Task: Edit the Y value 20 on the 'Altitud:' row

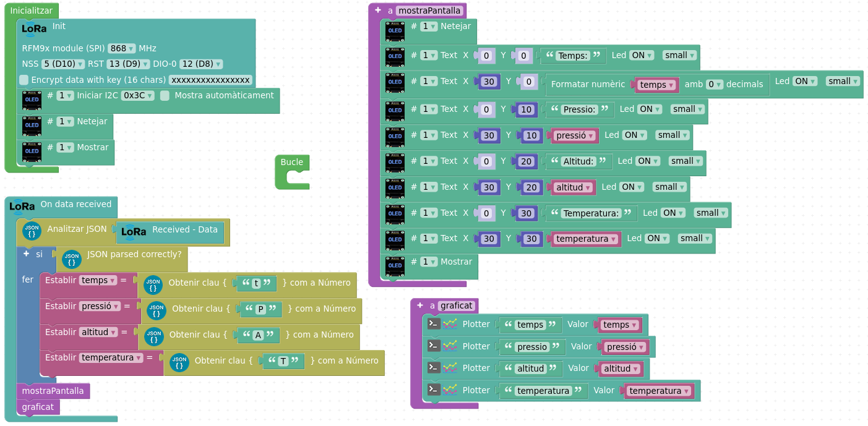Action: coord(526,161)
